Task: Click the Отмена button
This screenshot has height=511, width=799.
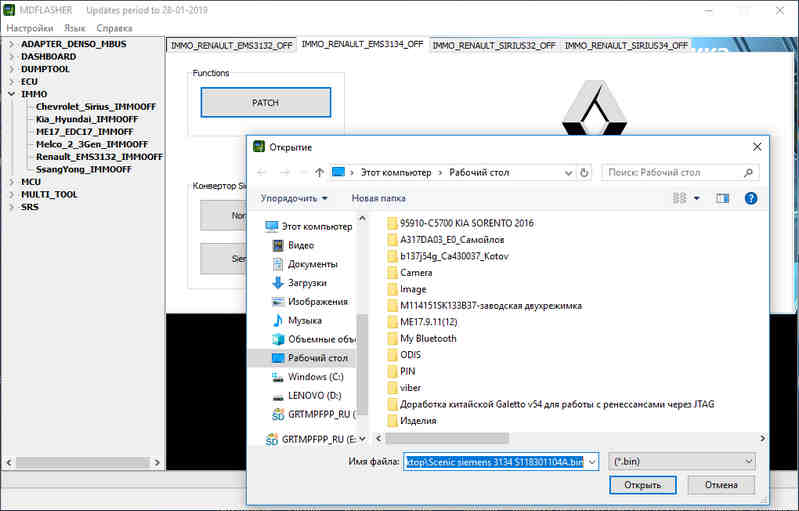Action: coord(721,485)
